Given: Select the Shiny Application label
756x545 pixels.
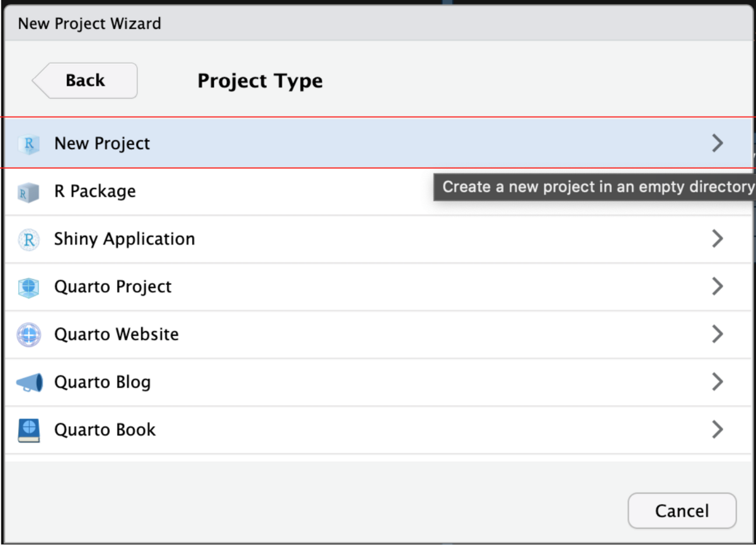Looking at the screenshot, I should tap(124, 239).
